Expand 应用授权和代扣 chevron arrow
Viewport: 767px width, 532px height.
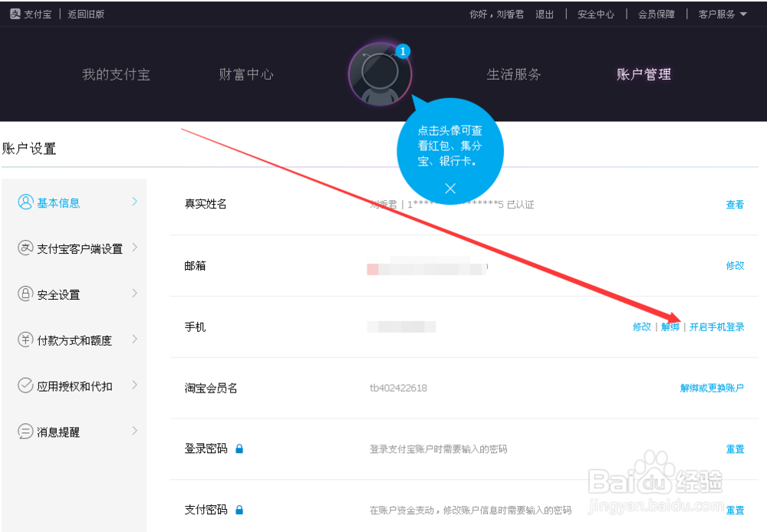[x=134, y=385]
